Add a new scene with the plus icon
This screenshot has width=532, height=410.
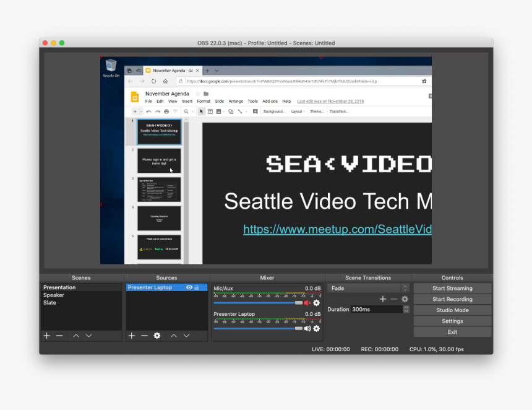47,336
